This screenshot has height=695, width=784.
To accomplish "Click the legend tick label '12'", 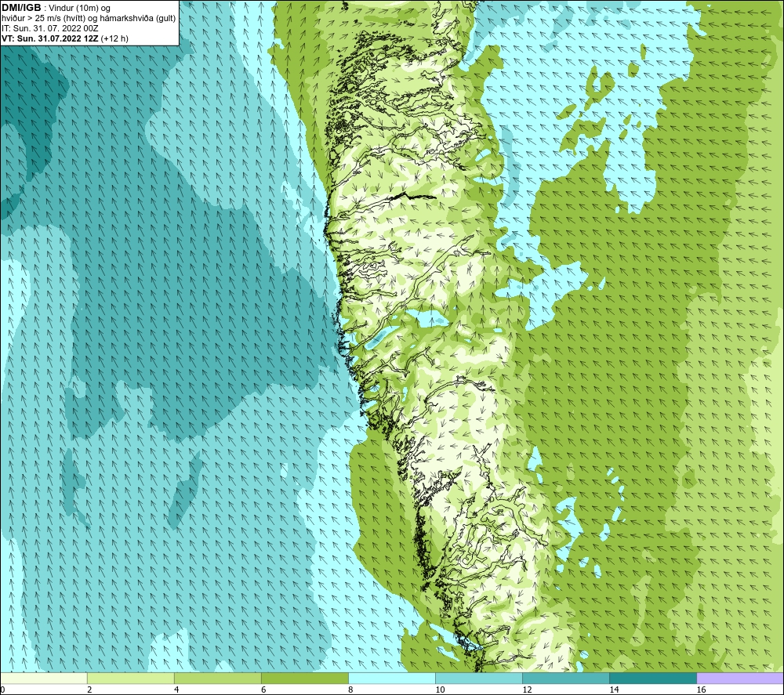I will click(x=527, y=690).
